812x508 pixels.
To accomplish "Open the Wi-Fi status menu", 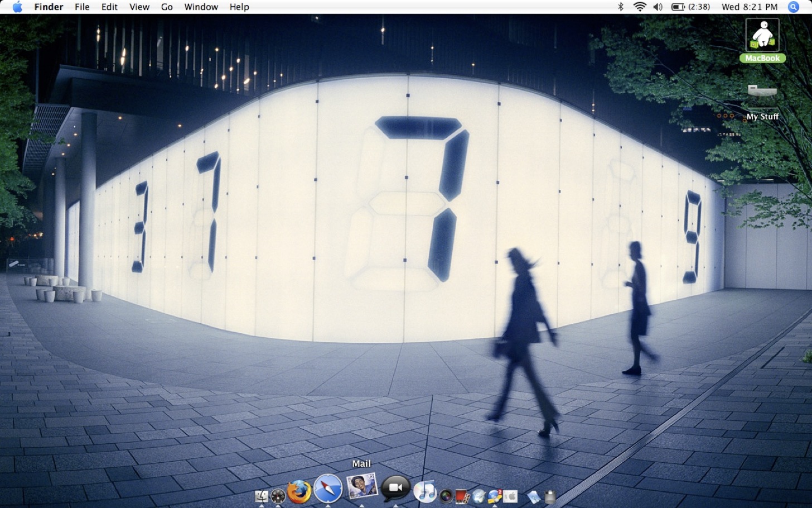I will [x=640, y=7].
